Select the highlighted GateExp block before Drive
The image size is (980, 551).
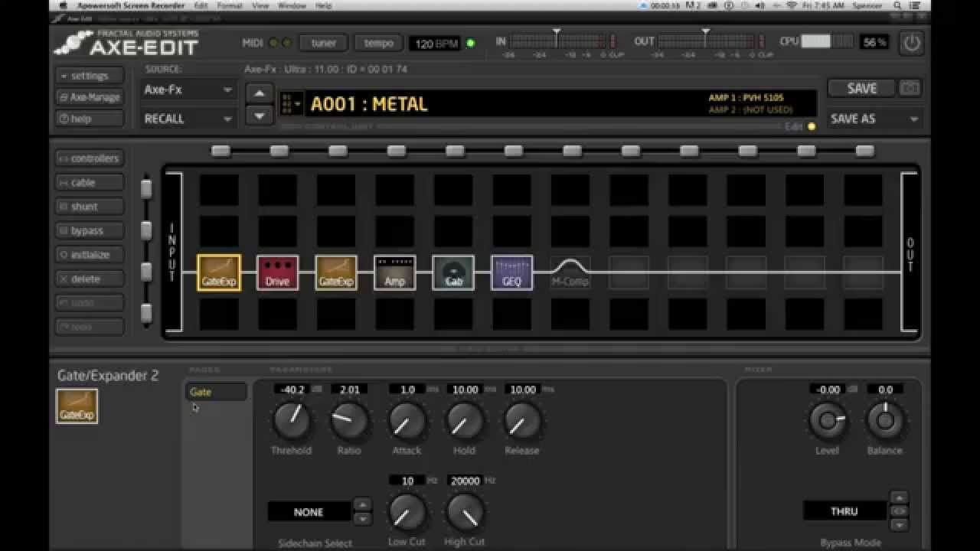coord(219,272)
